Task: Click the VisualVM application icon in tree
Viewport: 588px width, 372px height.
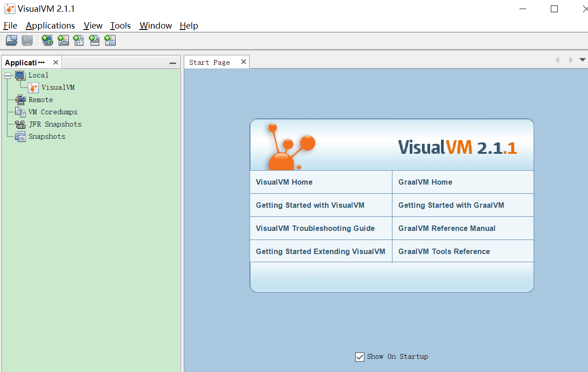Action: tap(33, 88)
